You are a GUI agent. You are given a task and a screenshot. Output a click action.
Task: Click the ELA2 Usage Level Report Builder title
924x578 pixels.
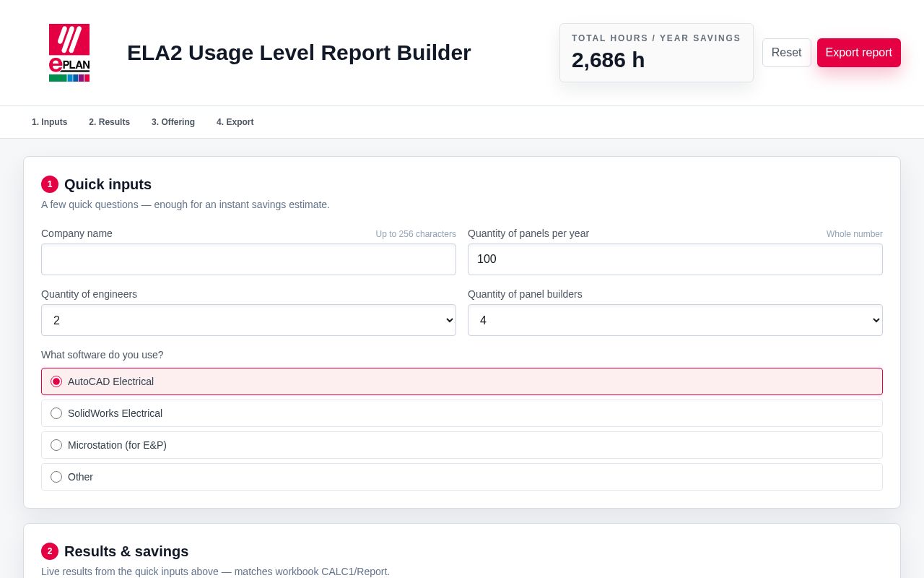click(x=299, y=53)
